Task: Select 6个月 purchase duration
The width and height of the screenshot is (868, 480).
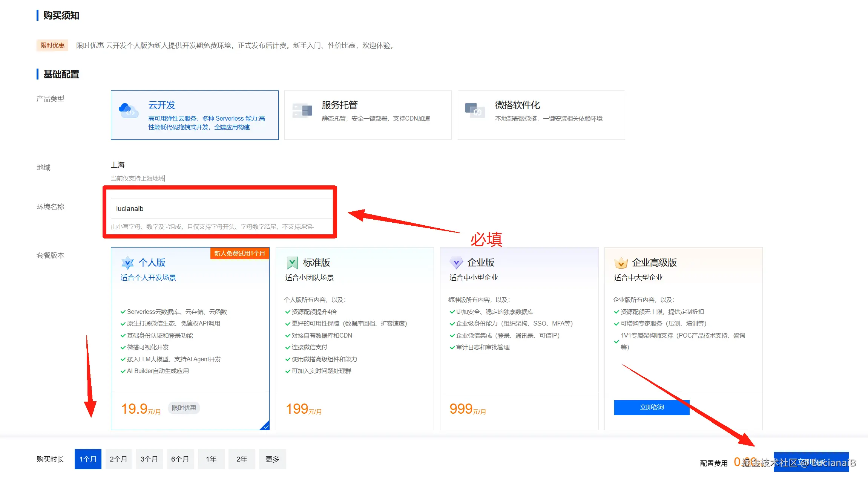Action: 180,459
